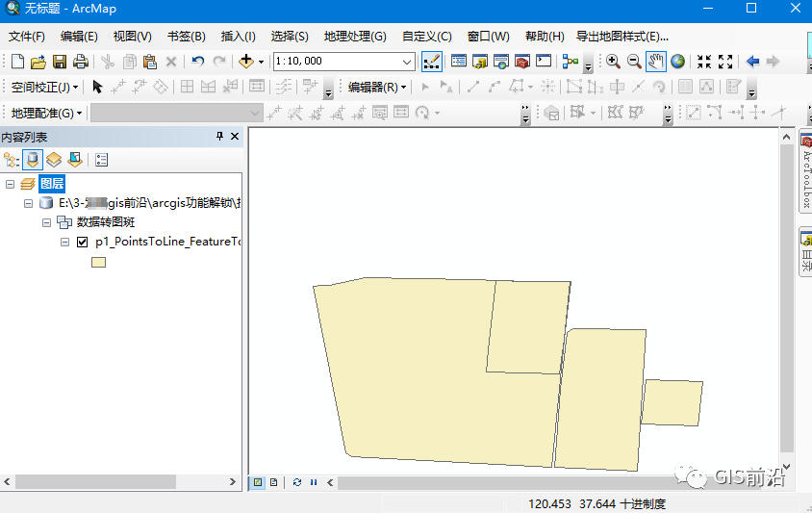The width and height of the screenshot is (812, 513).
Task: Close the 内容列表 panel
Action: pyautogui.click(x=235, y=137)
